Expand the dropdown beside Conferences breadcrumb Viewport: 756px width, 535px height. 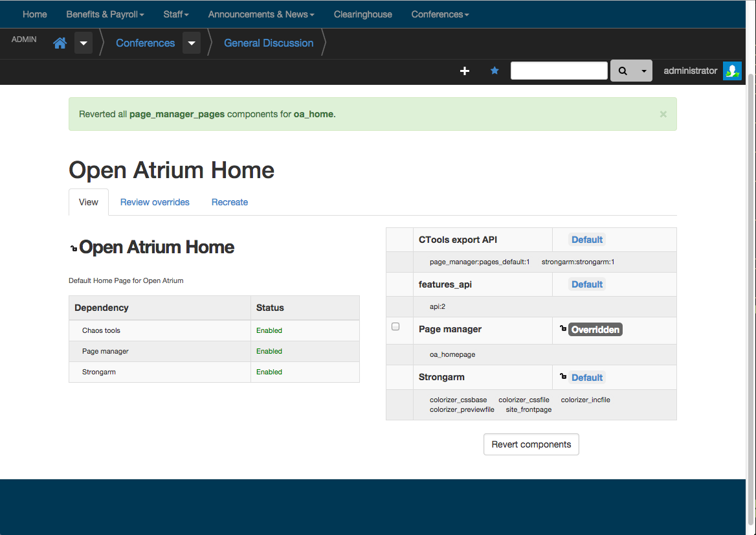[x=191, y=43]
